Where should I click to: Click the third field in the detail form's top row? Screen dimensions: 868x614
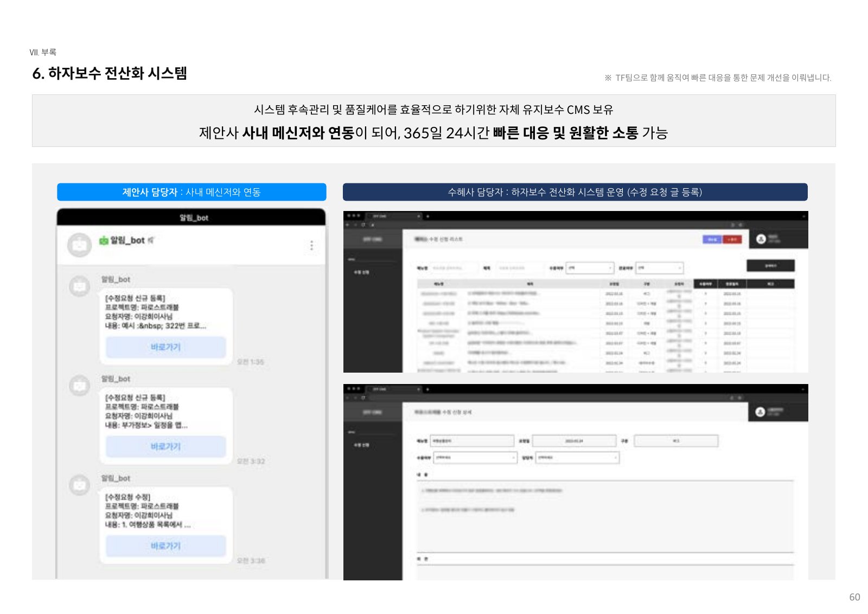coord(676,441)
